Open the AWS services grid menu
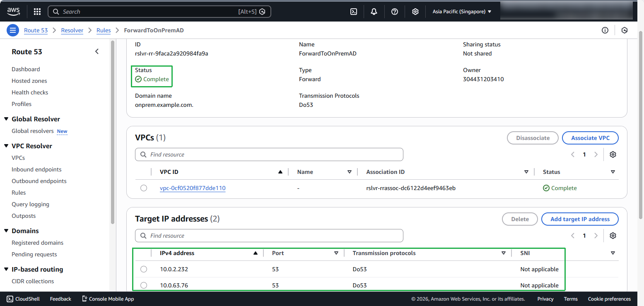The width and height of the screenshot is (644, 306). pyautogui.click(x=37, y=12)
